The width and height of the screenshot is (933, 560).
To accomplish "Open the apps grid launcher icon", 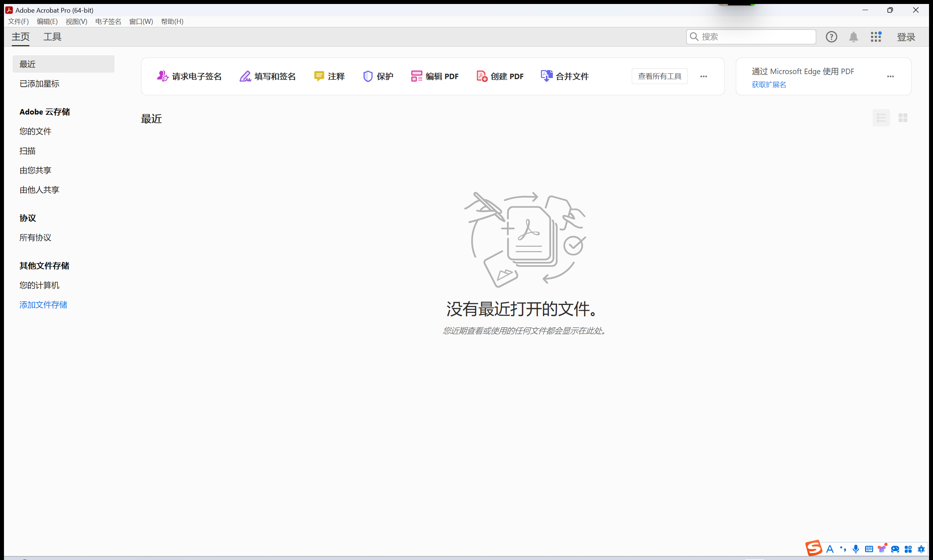I will click(876, 37).
